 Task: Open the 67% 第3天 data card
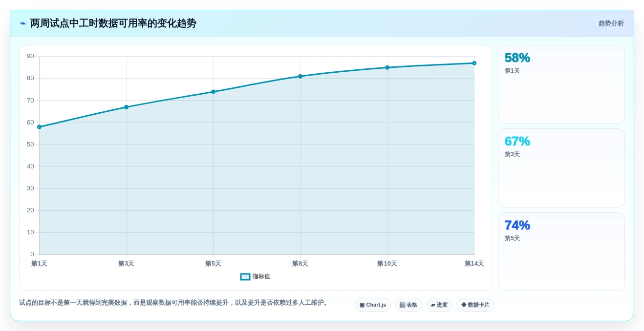[x=561, y=168]
